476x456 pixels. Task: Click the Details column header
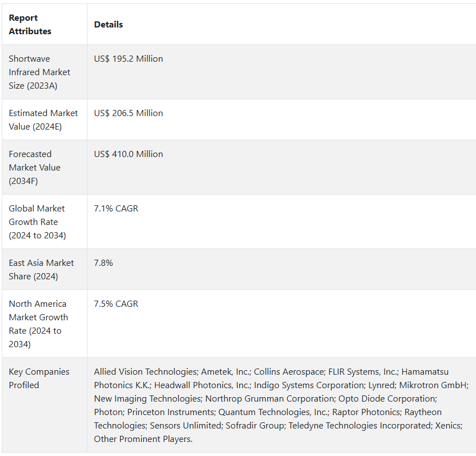pos(108,25)
